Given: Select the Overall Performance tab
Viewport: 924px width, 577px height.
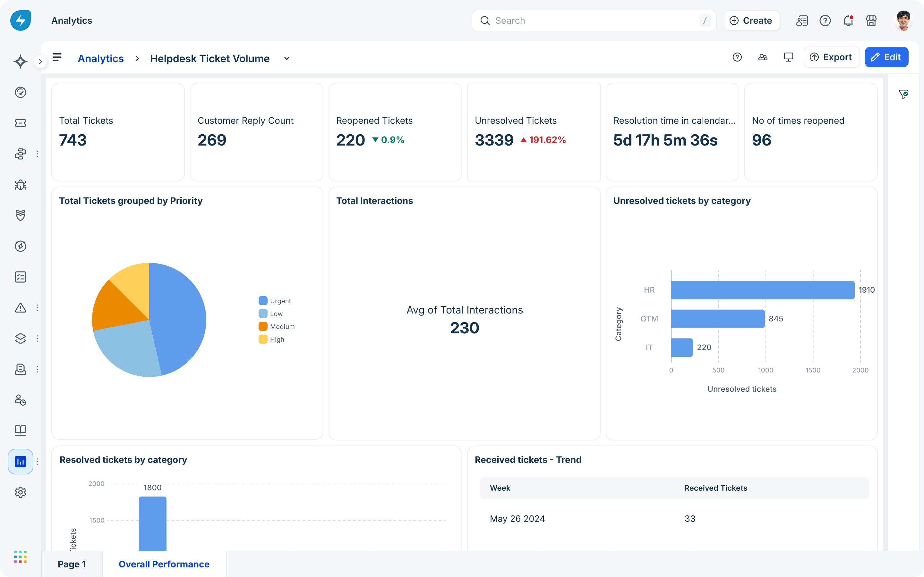Looking at the screenshot, I should [x=164, y=564].
